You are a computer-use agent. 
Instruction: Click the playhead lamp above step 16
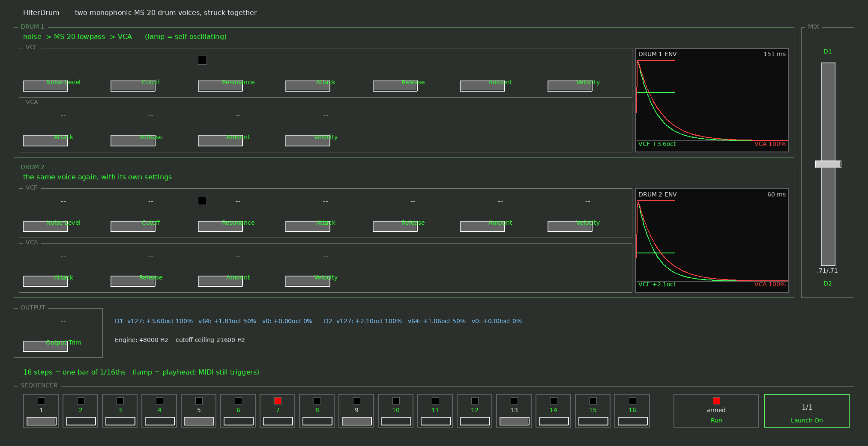click(x=632, y=401)
